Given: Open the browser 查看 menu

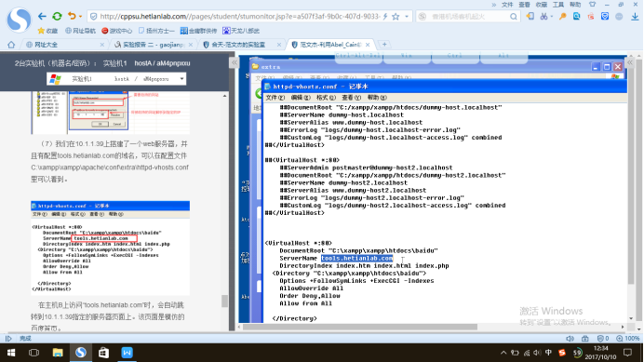Looking at the screenshot, I should tap(524, 5).
